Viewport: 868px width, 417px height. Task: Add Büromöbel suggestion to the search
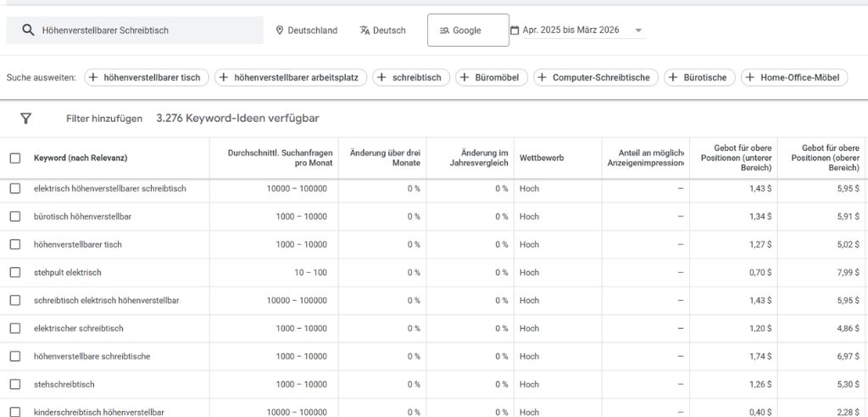click(x=492, y=77)
